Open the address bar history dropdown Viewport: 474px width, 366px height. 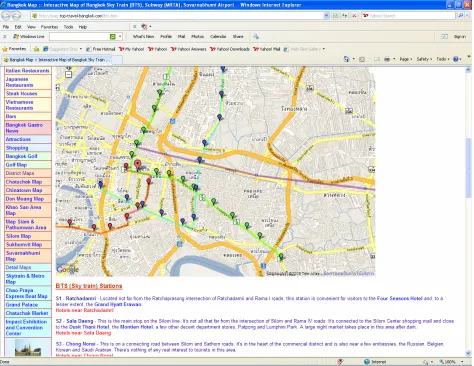[326, 16]
